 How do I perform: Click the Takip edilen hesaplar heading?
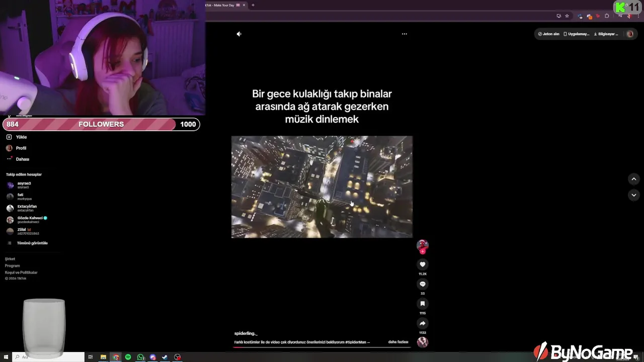[x=24, y=174]
